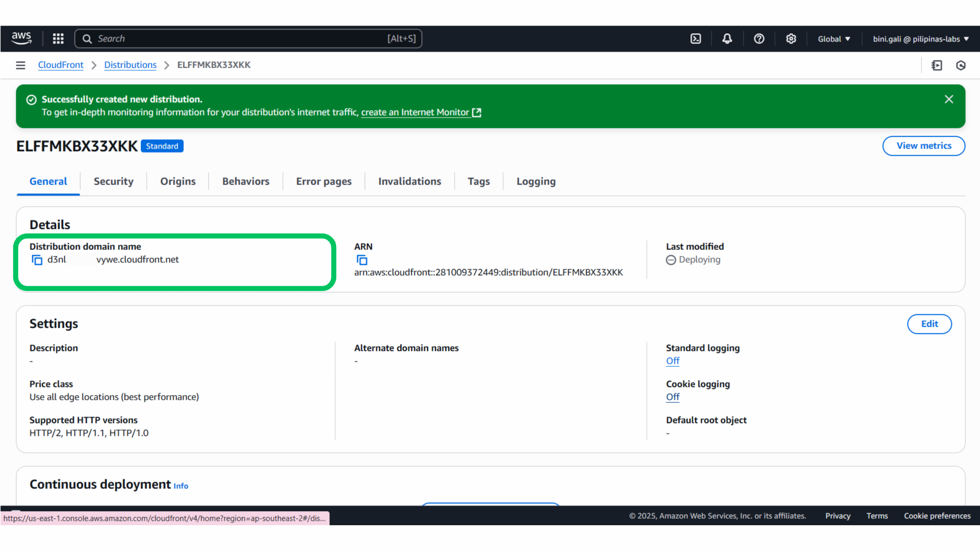The image size is (980, 551).
Task: Open the Continuous deployment Info link
Action: tap(181, 486)
